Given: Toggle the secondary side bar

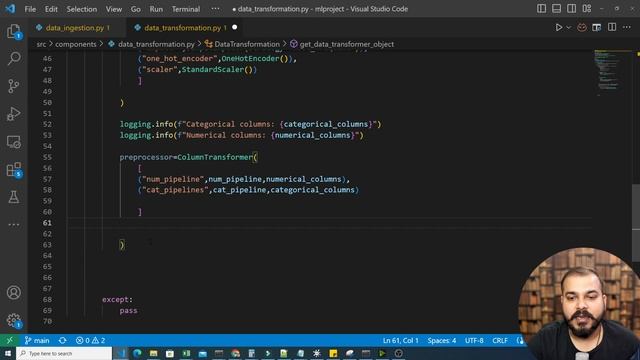Looking at the screenshot, I should point(571,9).
